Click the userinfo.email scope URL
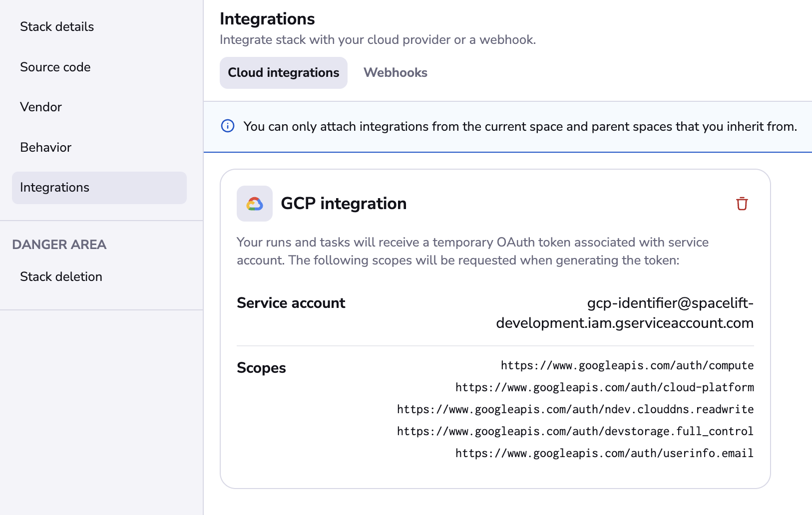 pos(604,453)
